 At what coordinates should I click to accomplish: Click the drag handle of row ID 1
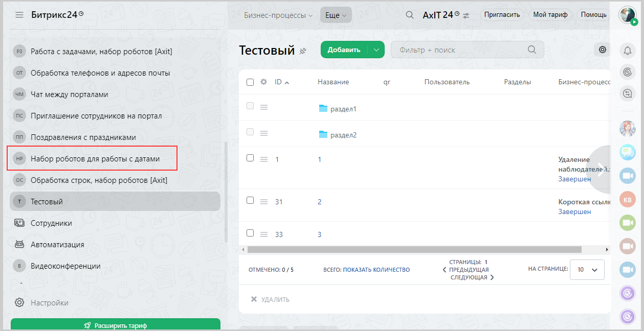[264, 159]
